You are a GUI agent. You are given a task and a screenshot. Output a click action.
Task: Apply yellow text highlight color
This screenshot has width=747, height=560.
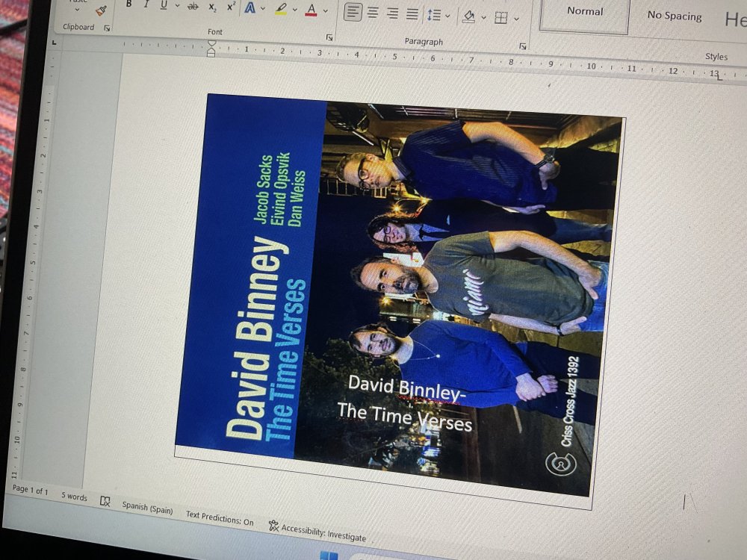coord(281,8)
